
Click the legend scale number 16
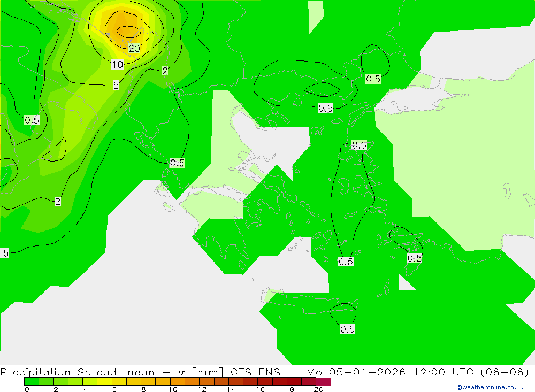pos(261,389)
